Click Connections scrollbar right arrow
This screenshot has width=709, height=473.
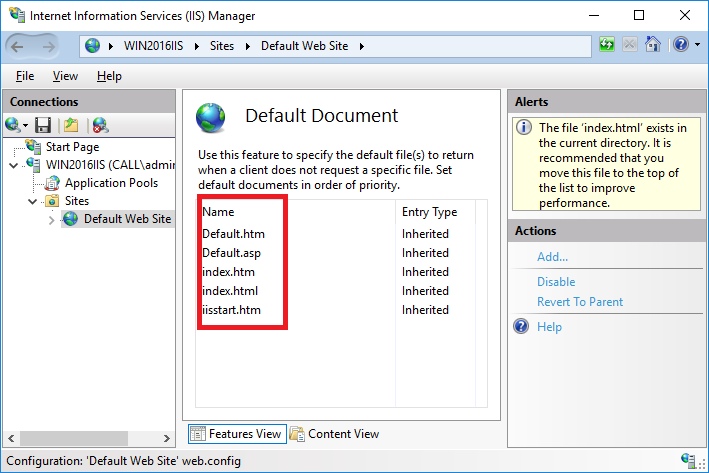click(x=167, y=438)
